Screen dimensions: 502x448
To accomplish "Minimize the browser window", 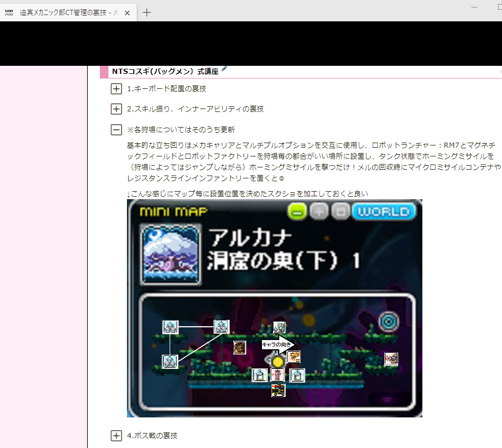I will [474, 7].
